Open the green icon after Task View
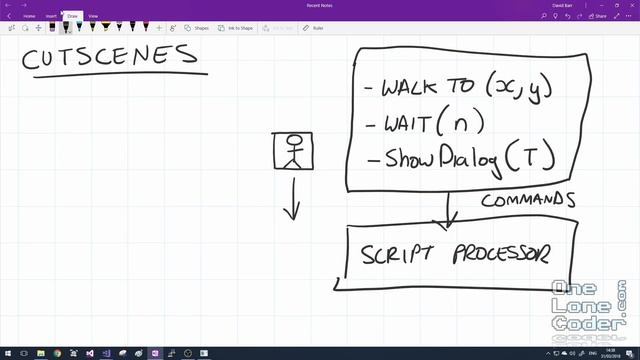The width and height of the screenshot is (640, 360). [41, 353]
